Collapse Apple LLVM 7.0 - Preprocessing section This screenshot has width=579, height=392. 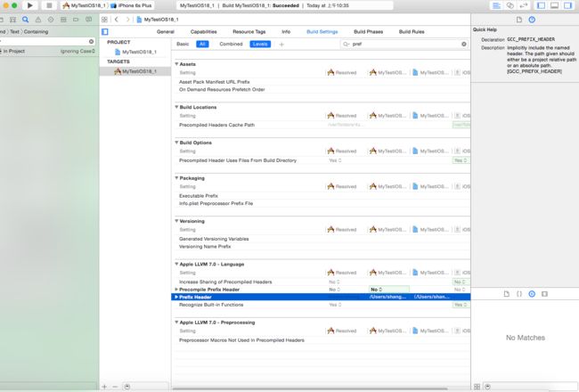click(176, 323)
